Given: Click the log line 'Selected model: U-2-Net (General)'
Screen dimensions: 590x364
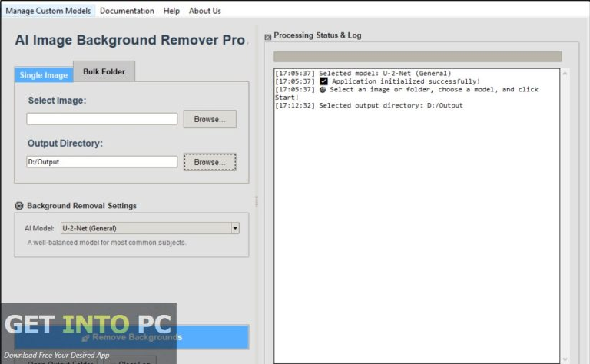Looking at the screenshot, I should (x=363, y=73).
